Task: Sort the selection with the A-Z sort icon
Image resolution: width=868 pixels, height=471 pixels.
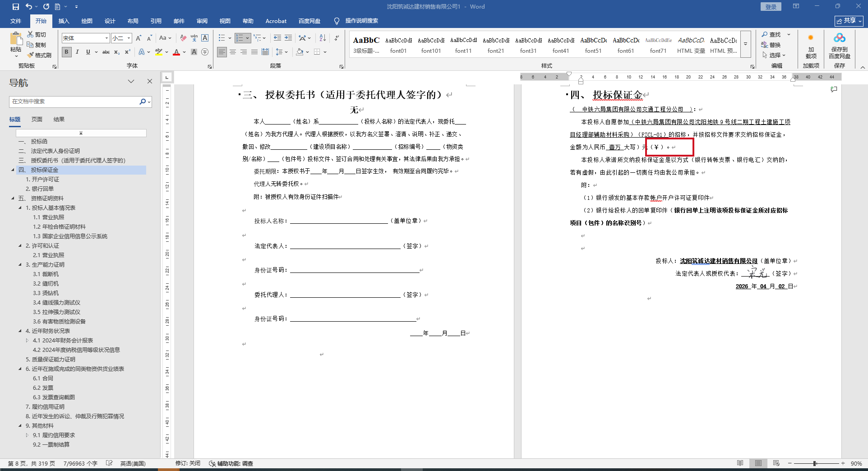Action: pyautogui.click(x=323, y=38)
